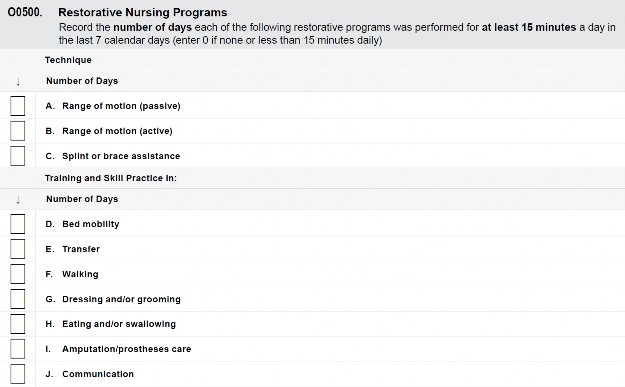
Task: Click the first Number of Days column header
Action: (82, 81)
